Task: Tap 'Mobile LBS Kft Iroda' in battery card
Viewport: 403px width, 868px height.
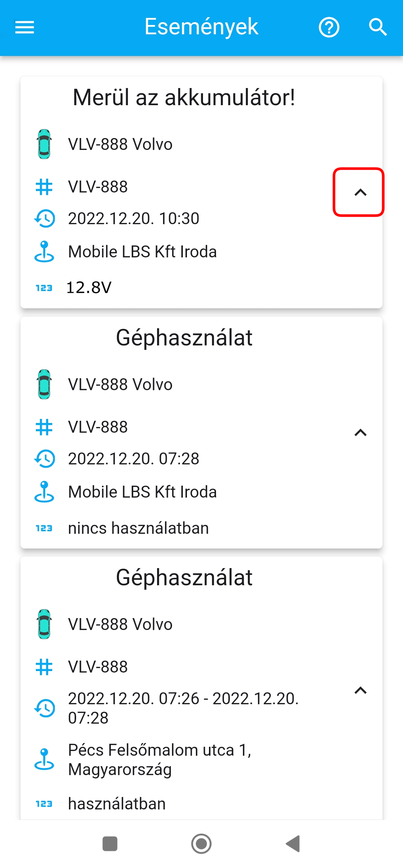Action: [x=142, y=252]
